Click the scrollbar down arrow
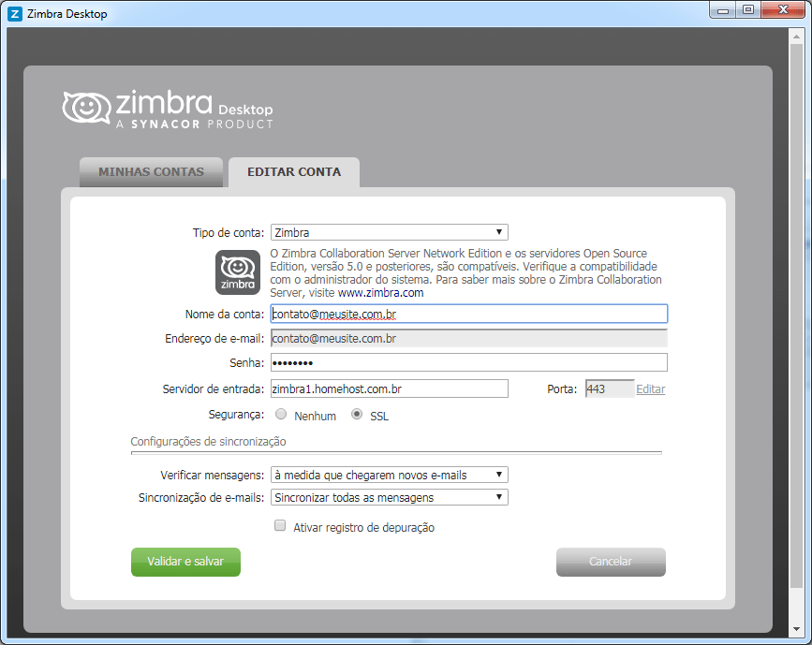 [796, 629]
